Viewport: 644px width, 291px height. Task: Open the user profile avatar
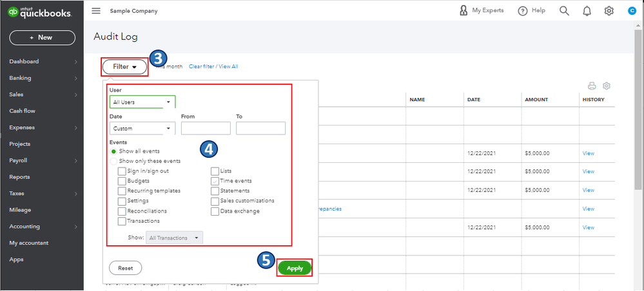pyautogui.click(x=632, y=11)
